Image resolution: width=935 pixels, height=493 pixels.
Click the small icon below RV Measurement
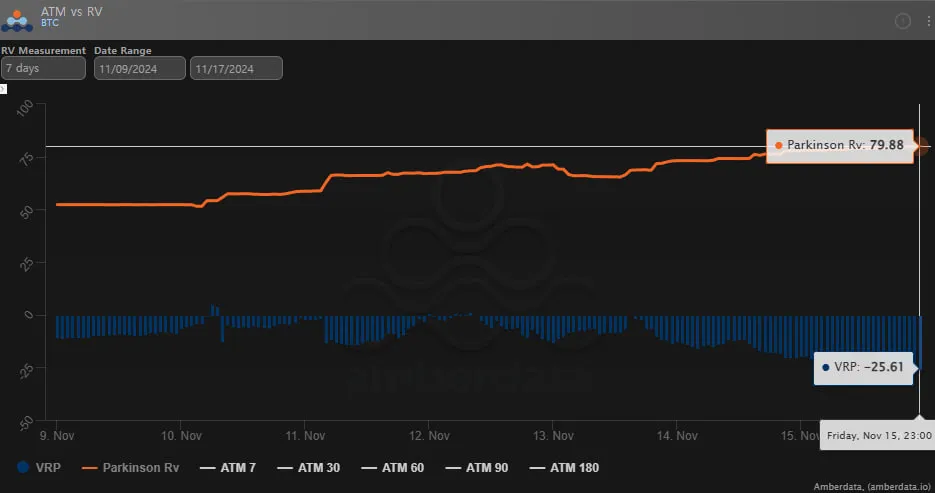click(3, 89)
